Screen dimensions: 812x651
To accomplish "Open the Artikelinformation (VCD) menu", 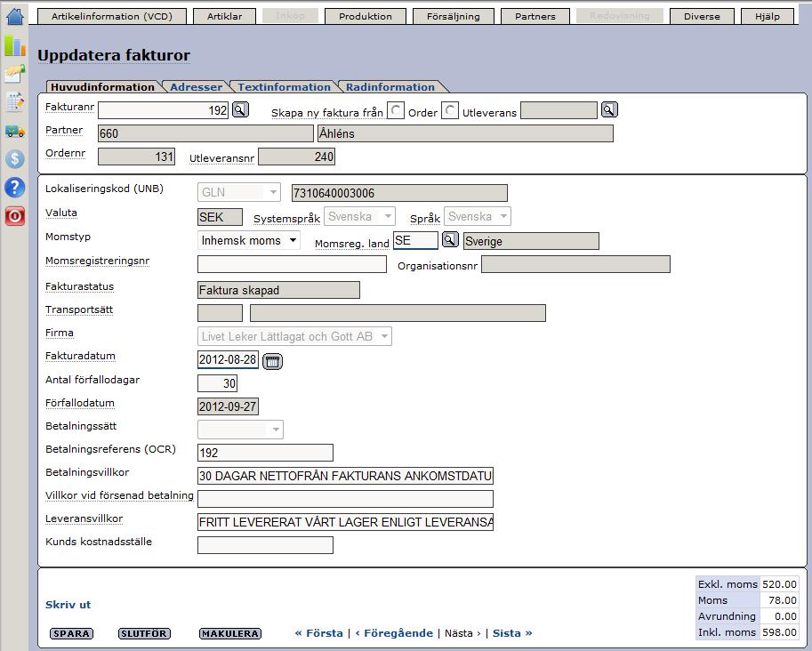I will pos(112,16).
